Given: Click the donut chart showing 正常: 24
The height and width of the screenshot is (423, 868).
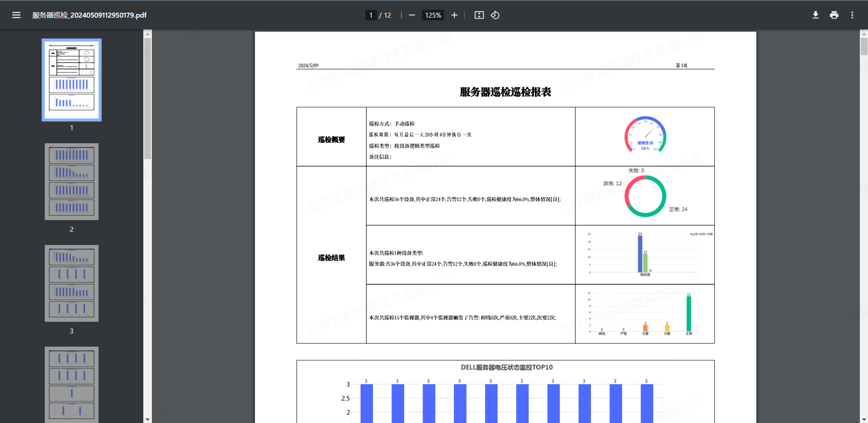Looking at the screenshot, I should tap(645, 196).
